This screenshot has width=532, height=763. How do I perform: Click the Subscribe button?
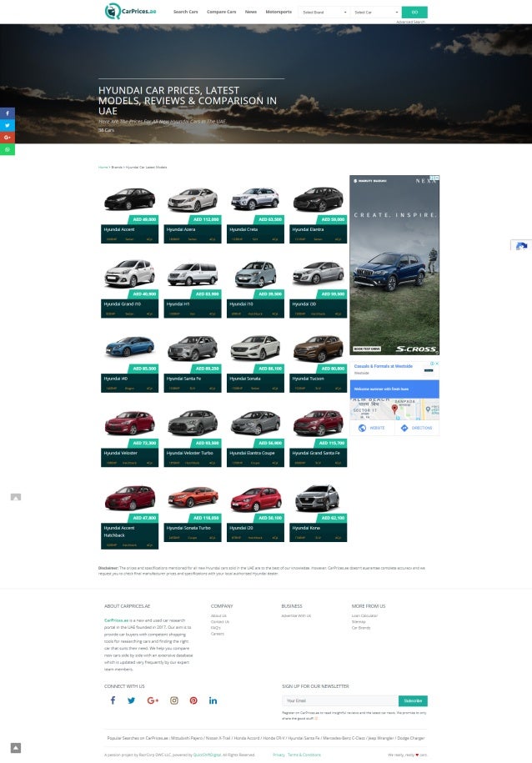[413, 700]
